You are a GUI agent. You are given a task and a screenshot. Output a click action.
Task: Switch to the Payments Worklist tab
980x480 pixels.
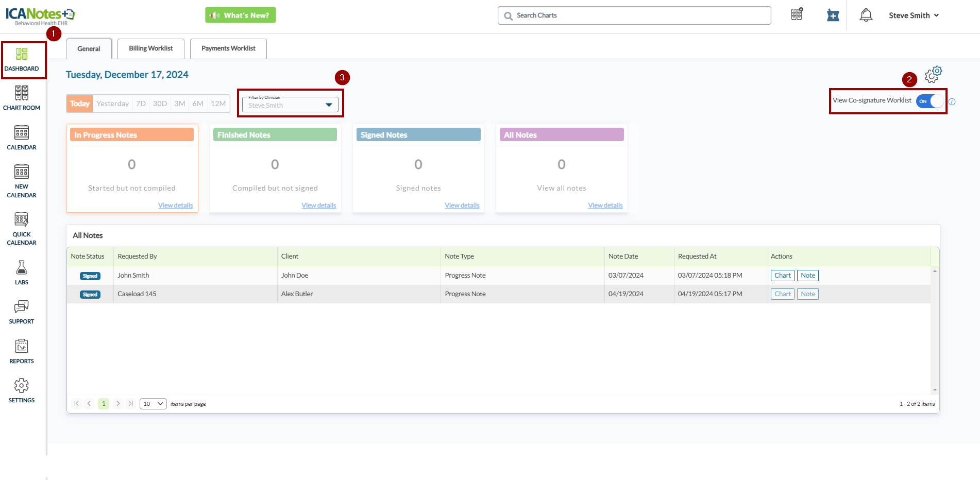coord(228,48)
